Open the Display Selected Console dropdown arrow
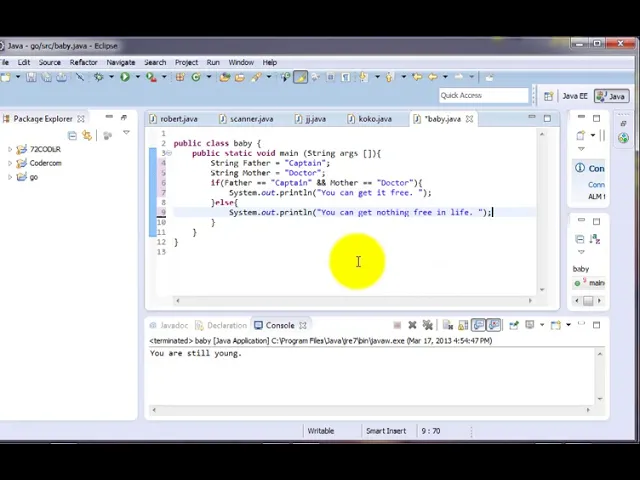640x480 pixels. 542,325
